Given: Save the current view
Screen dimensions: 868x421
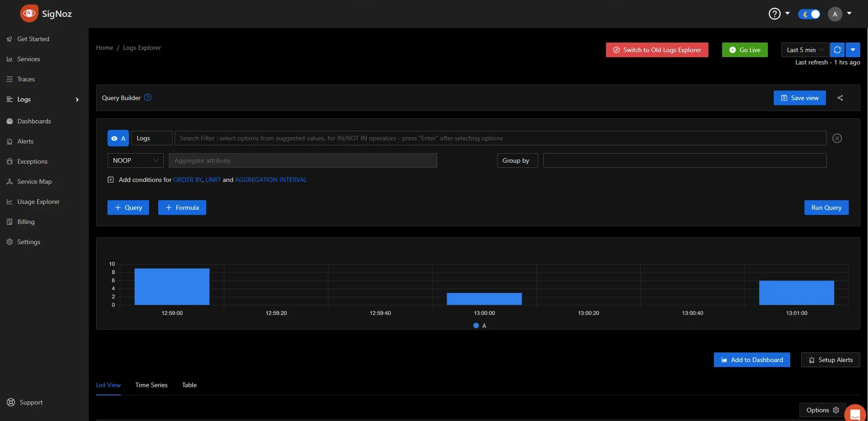Looking at the screenshot, I should click(x=800, y=98).
